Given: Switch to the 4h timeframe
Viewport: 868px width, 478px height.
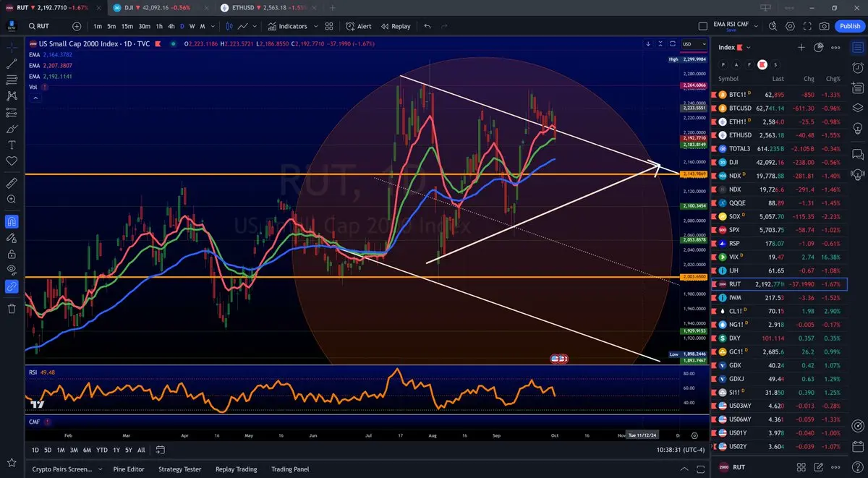Looking at the screenshot, I should (x=171, y=26).
